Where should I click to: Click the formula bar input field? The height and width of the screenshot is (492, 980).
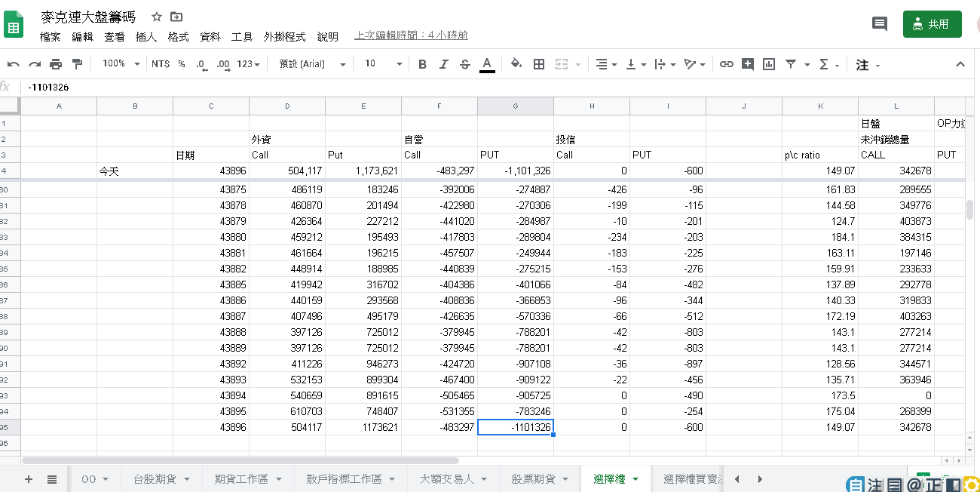[452, 88]
